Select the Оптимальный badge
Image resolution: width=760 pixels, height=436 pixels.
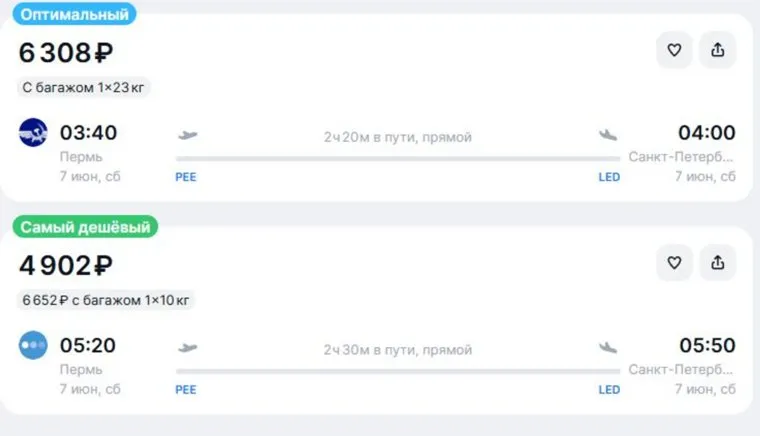pos(75,15)
